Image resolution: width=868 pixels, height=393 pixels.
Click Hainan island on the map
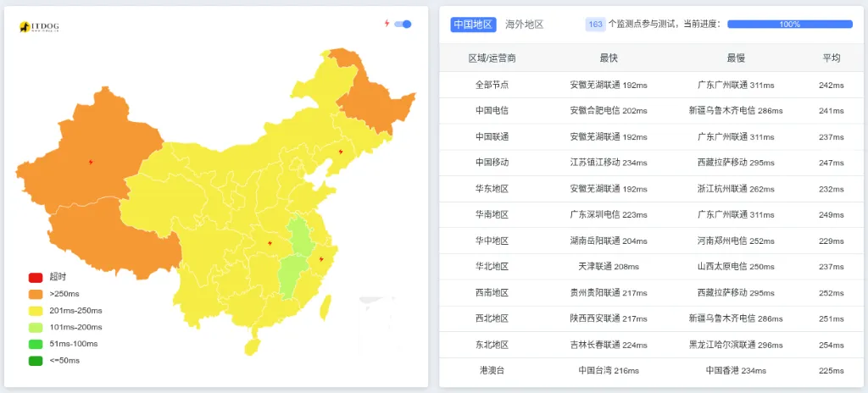click(x=252, y=346)
